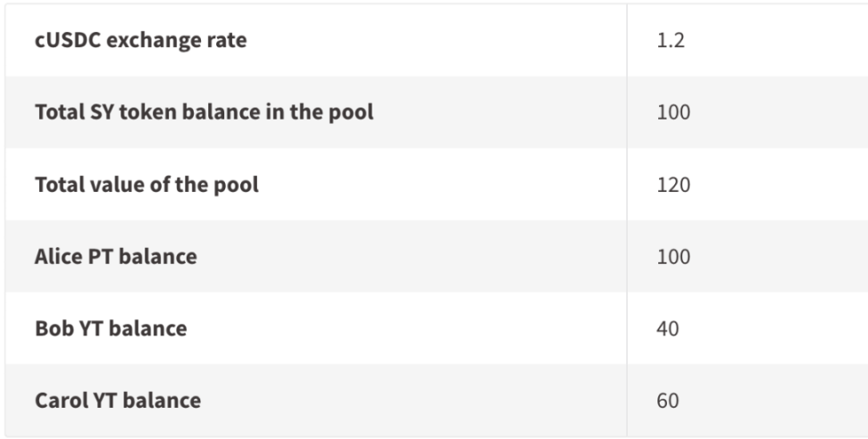
Task: Select the Alice PT balance label
Action: coord(116,256)
